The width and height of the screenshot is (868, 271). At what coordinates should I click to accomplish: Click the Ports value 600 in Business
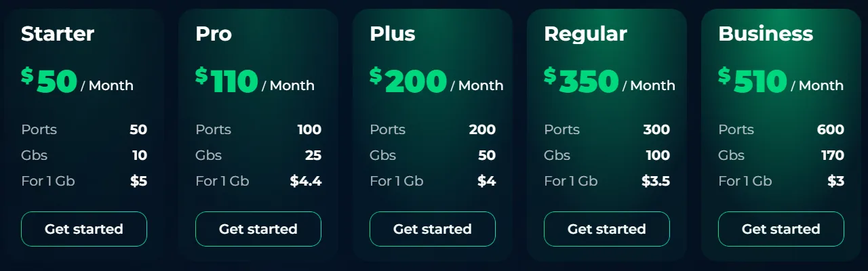pyautogui.click(x=831, y=129)
